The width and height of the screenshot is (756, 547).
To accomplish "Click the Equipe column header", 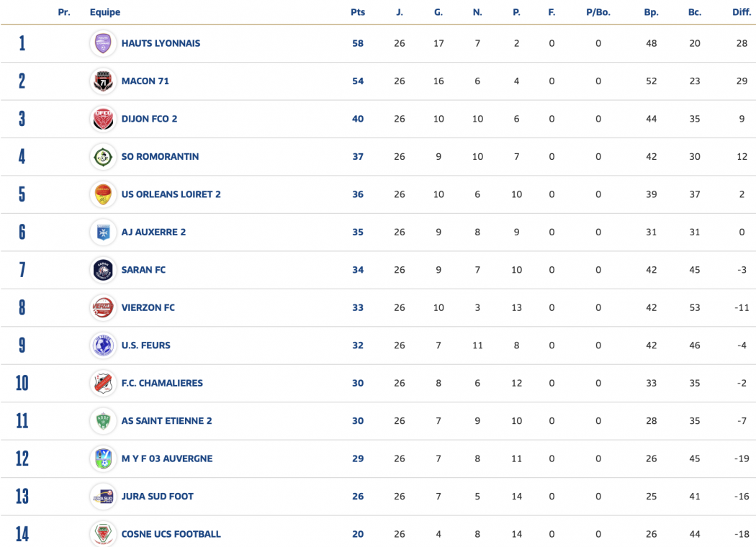I will [x=105, y=12].
